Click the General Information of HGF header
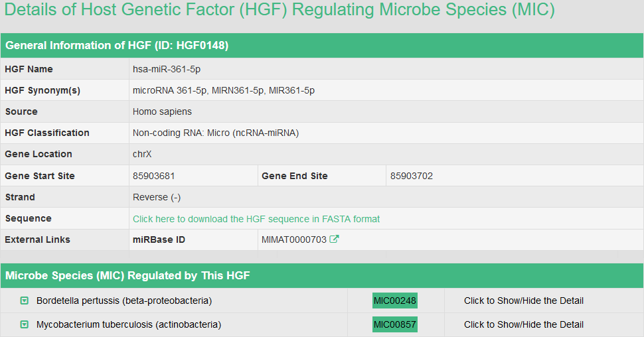The image size is (644, 337). 118,45
